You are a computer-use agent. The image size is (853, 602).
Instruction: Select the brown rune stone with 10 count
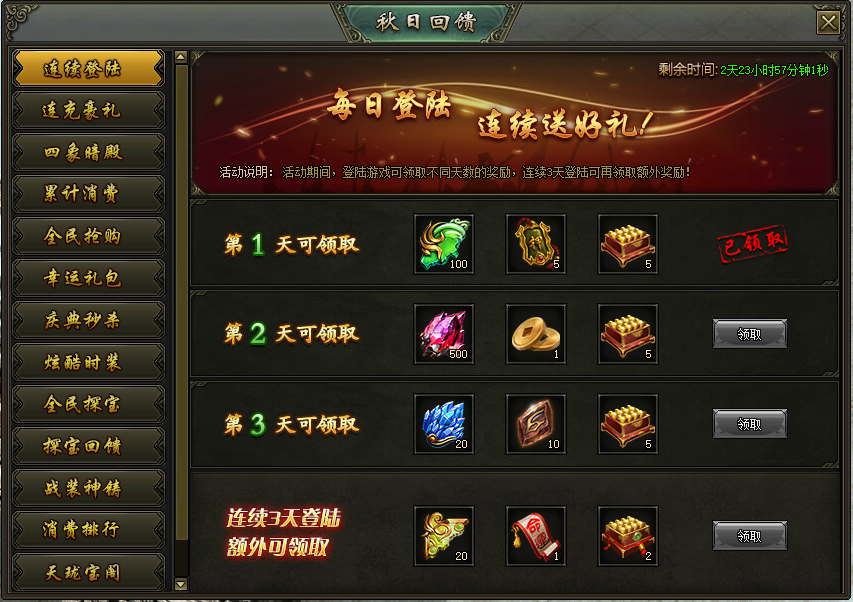click(536, 424)
